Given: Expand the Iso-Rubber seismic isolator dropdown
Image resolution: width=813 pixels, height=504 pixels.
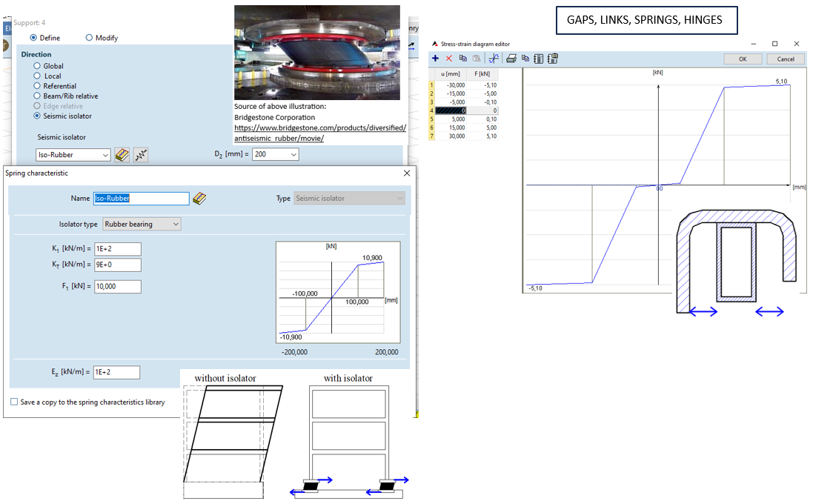Looking at the screenshot, I should pos(103,154).
